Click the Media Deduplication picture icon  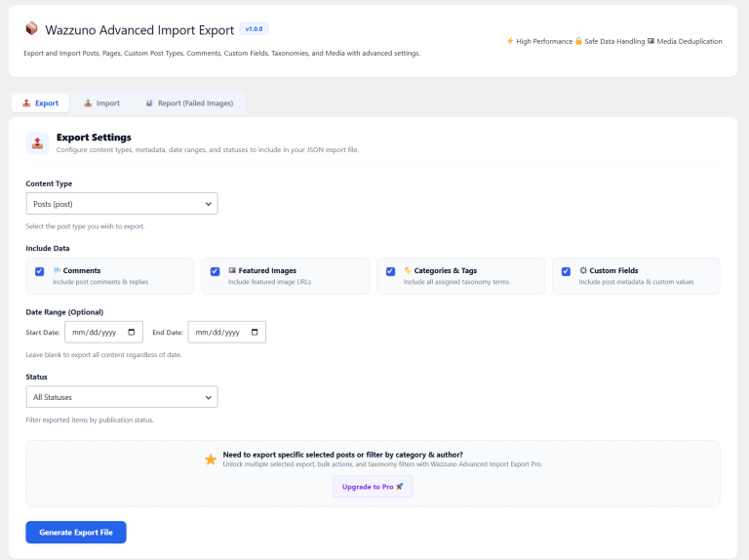[x=650, y=41]
